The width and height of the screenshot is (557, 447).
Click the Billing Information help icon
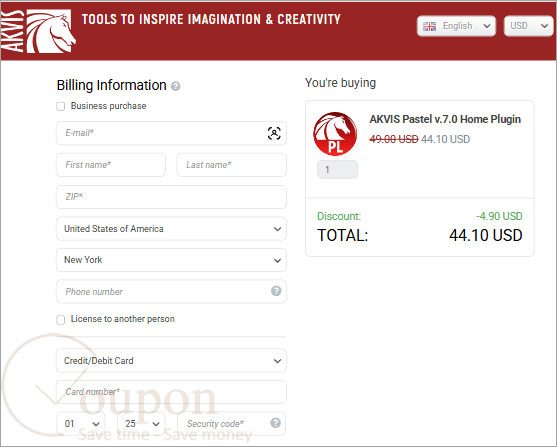tap(175, 86)
